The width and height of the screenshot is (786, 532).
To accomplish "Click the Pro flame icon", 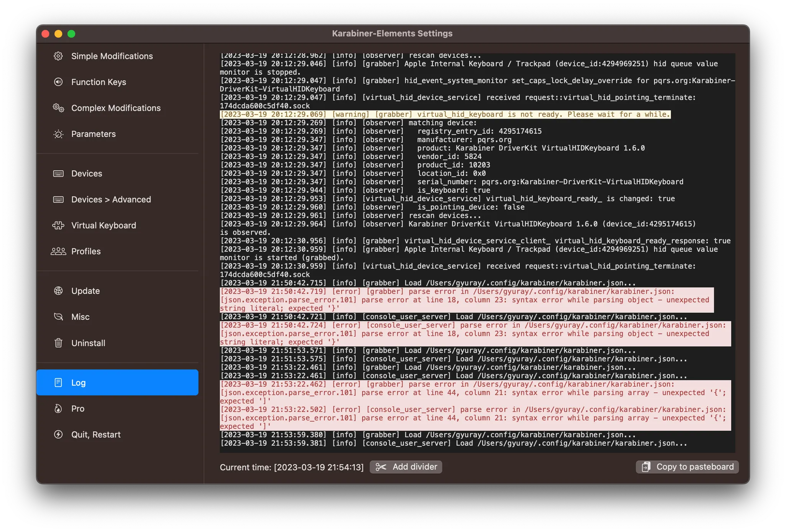I will point(58,408).
